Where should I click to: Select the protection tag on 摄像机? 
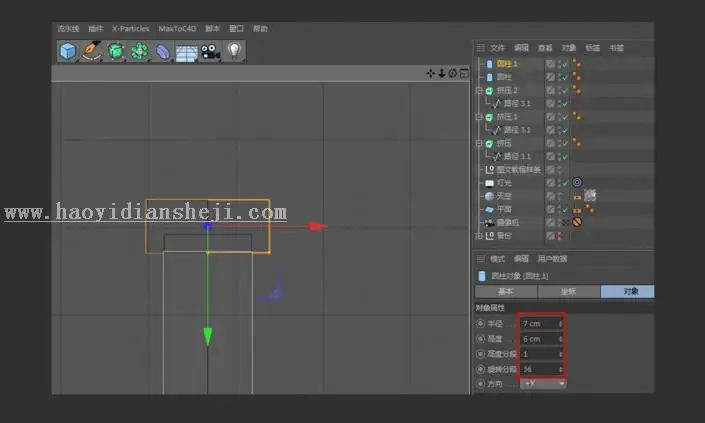tap(577, 222)
